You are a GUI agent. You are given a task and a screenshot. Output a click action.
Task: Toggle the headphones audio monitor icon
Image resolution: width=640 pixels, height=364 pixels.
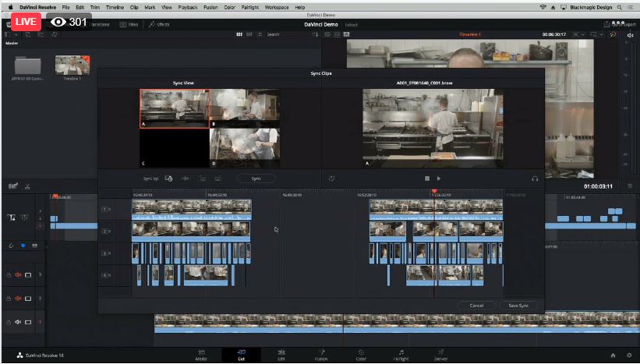535,178
